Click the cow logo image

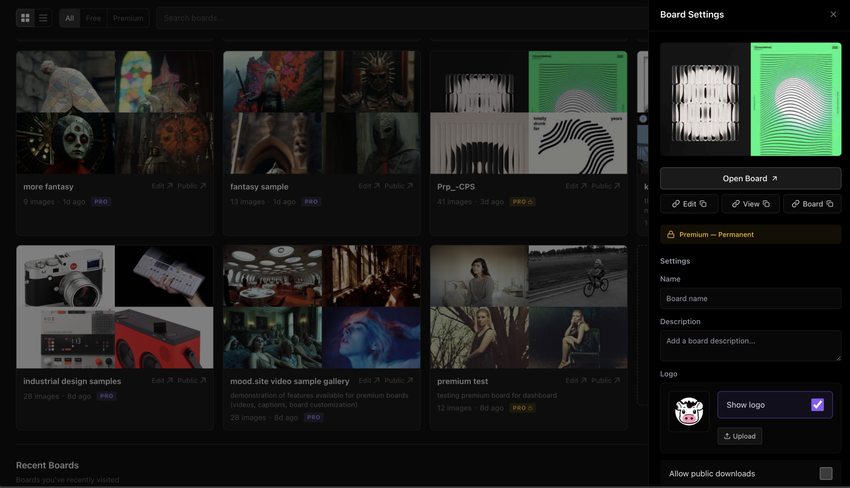[689, 411]
